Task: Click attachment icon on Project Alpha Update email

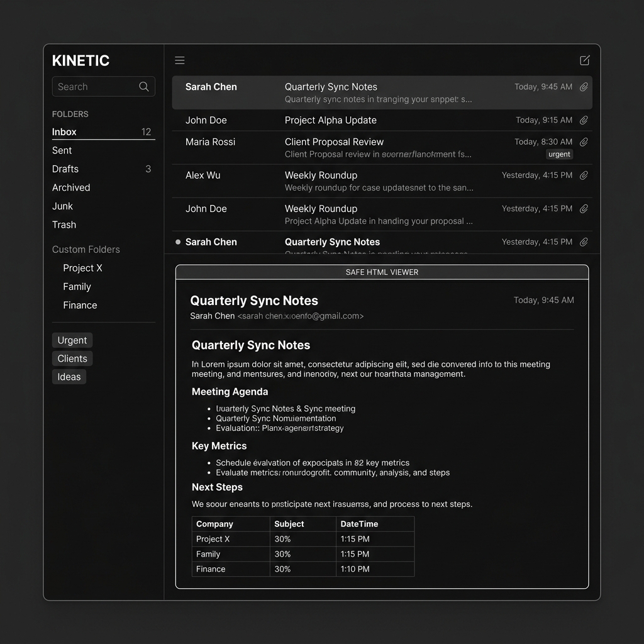Action: click(584, 120)
